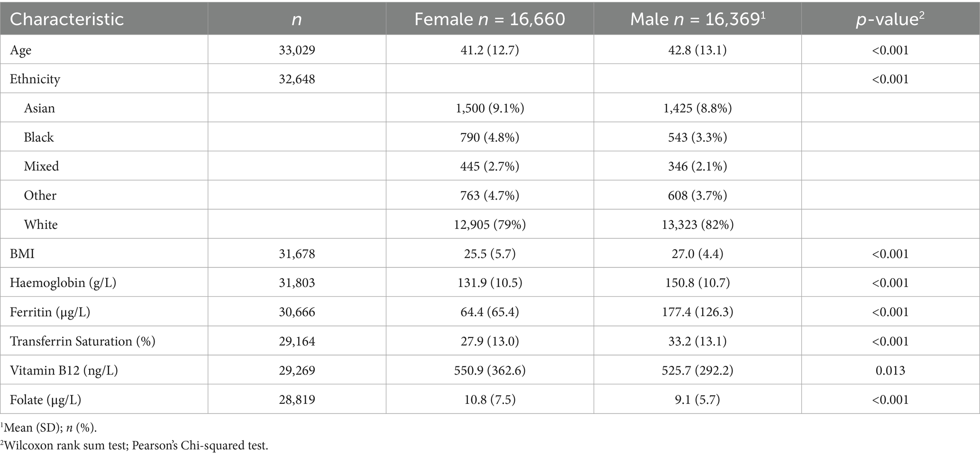This screenshot has width=980, height=456.
Task: Click the Ethnicity row label
Action: (35, 79)
